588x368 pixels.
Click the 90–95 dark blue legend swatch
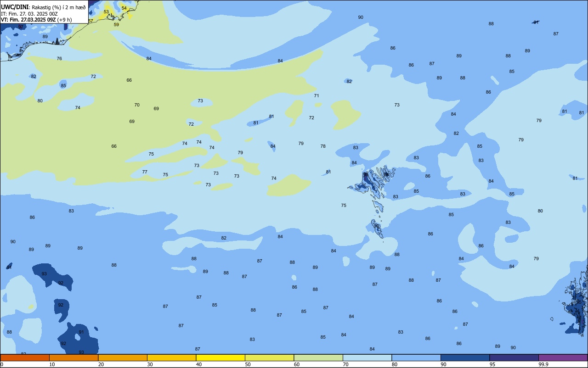pos(465,357)
